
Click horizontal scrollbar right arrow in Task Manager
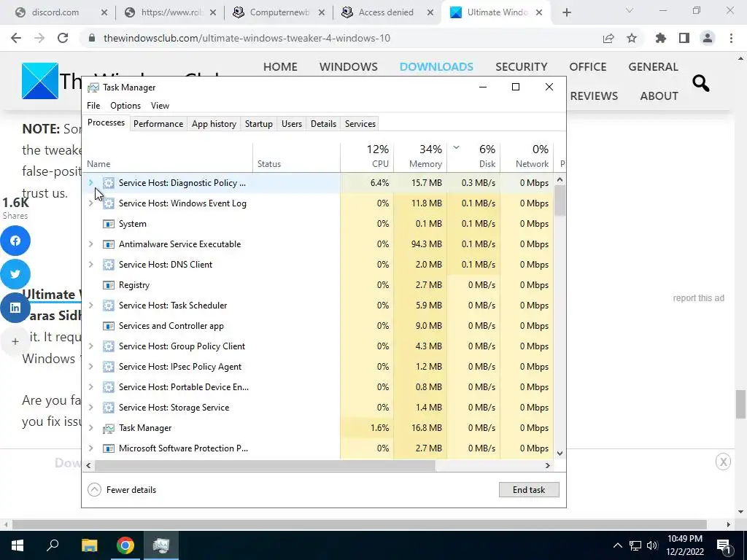[547, 466]
